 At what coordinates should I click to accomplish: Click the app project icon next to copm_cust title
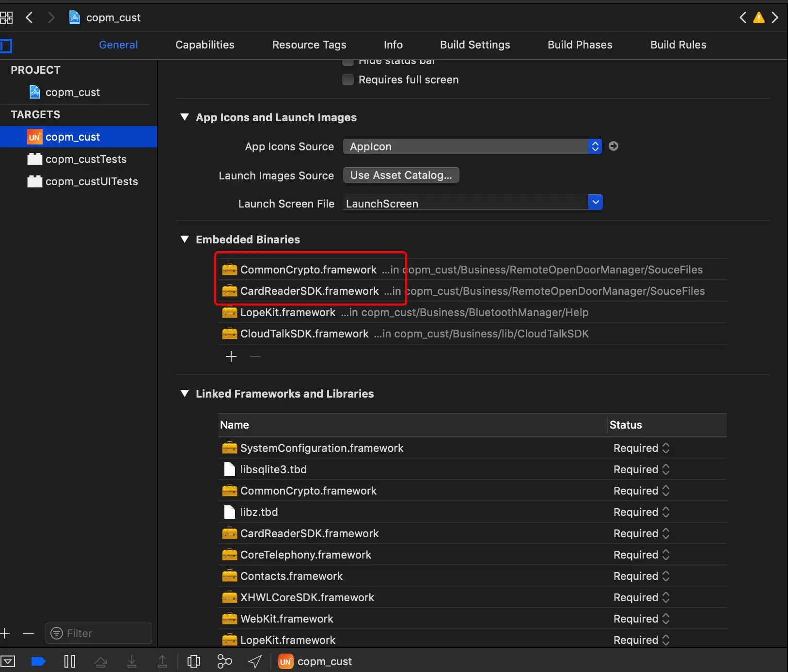coord(74,17)
